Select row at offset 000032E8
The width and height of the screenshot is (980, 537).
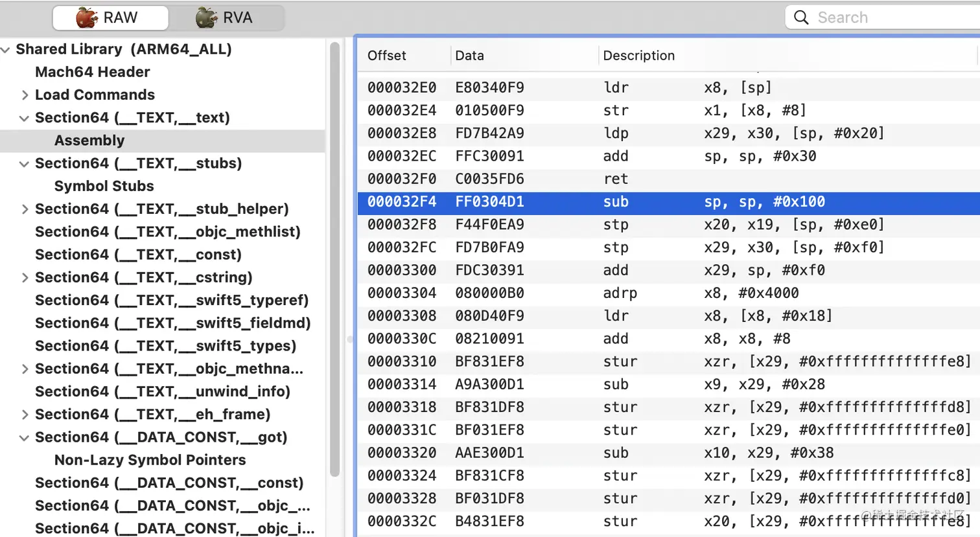tap(669, 133)
